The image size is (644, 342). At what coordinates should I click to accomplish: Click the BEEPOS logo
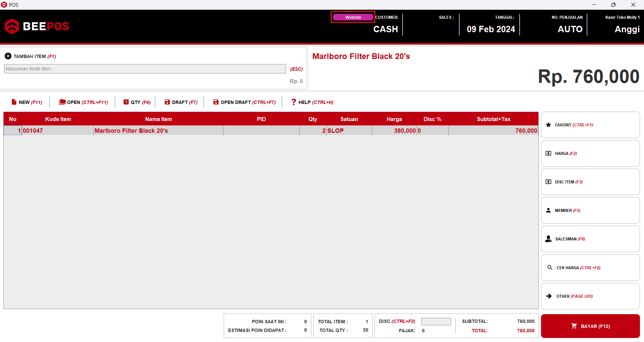[37, 26]
